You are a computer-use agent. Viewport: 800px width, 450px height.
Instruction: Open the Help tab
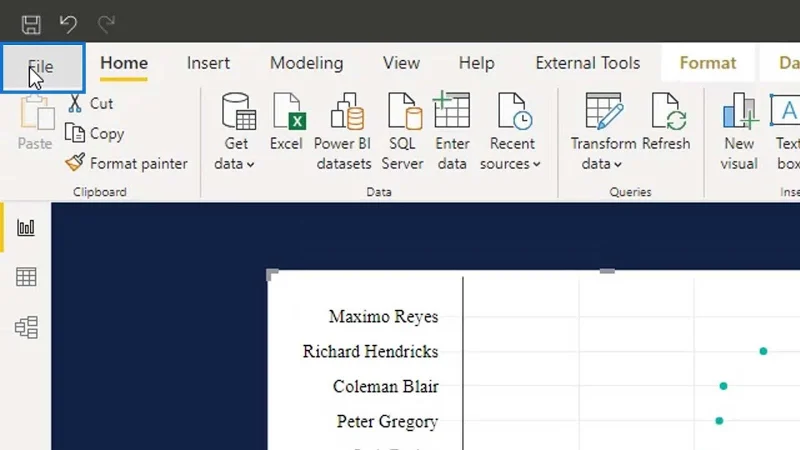[477, 63]
